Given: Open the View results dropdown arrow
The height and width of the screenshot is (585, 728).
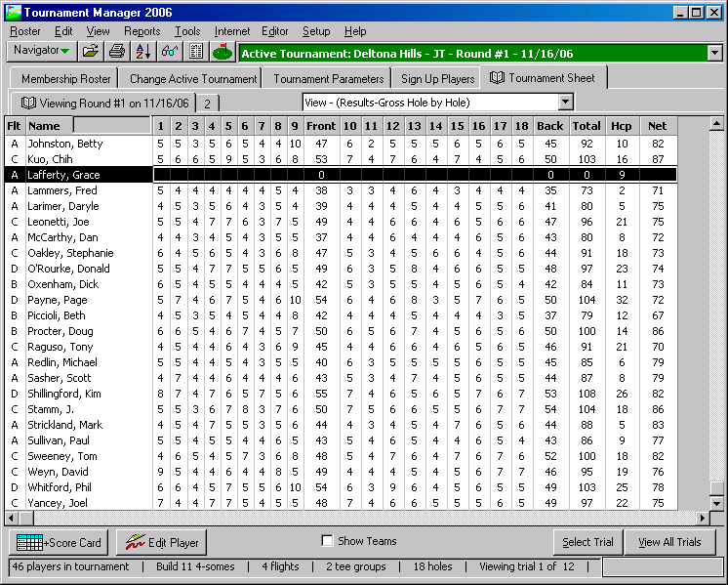Looking at the screenshot, I should (x=565, y=102).
